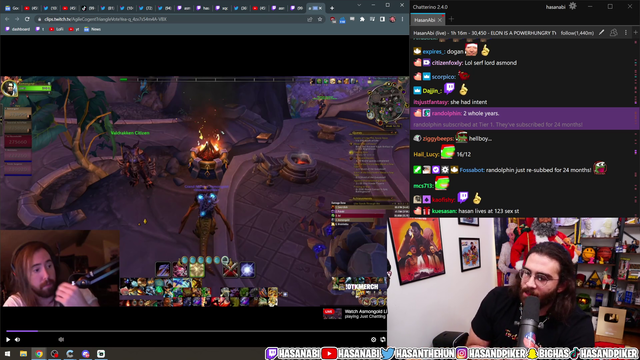The width and height of the screenshot is (640, 360).
Task: Click the hasanabi account name in Chatterino
Action: pyautogui.click(x=556, y=7)
